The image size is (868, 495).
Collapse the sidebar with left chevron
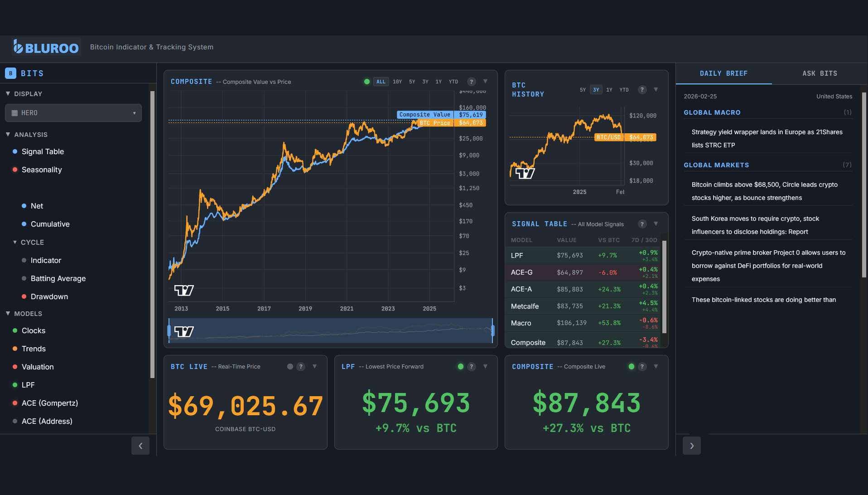140,446
